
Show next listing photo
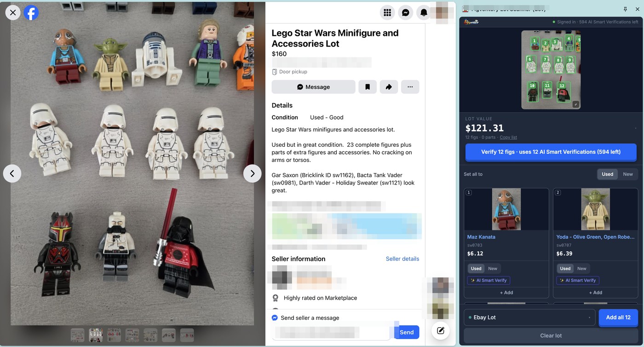(x=252, y=173)
